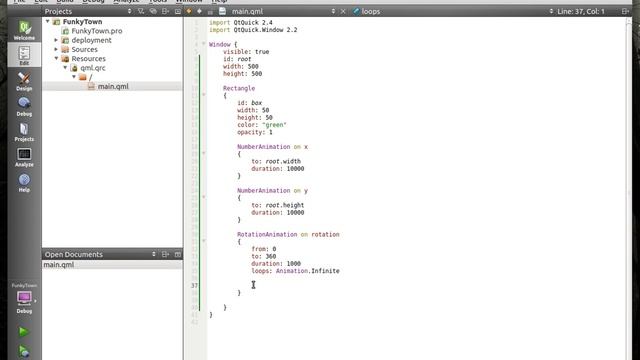Collapse the FunkyTown project node

click(48, 21)
